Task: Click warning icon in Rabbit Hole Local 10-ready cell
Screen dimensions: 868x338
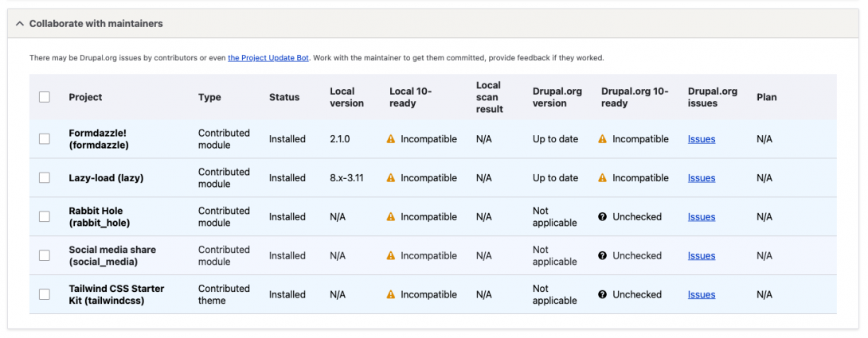Action: tap(391, 217)
